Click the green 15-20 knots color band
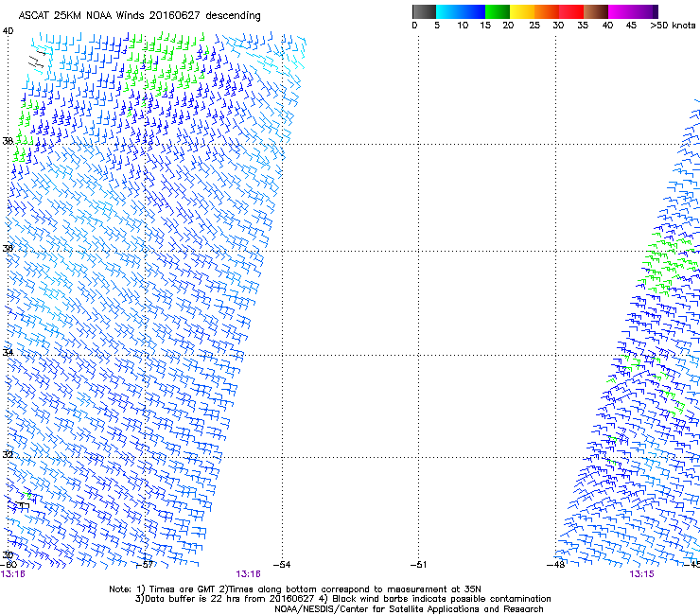 click(x=498, y=11)
